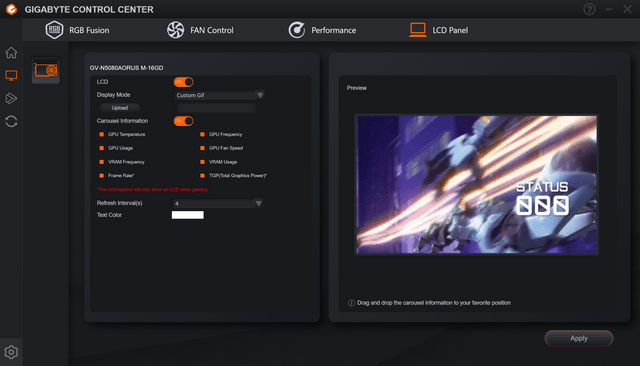Image resolution: width=640 pixels, height=366 pixels.
Task: Open the white Text Color swatch
Action: tap(188, 215)
